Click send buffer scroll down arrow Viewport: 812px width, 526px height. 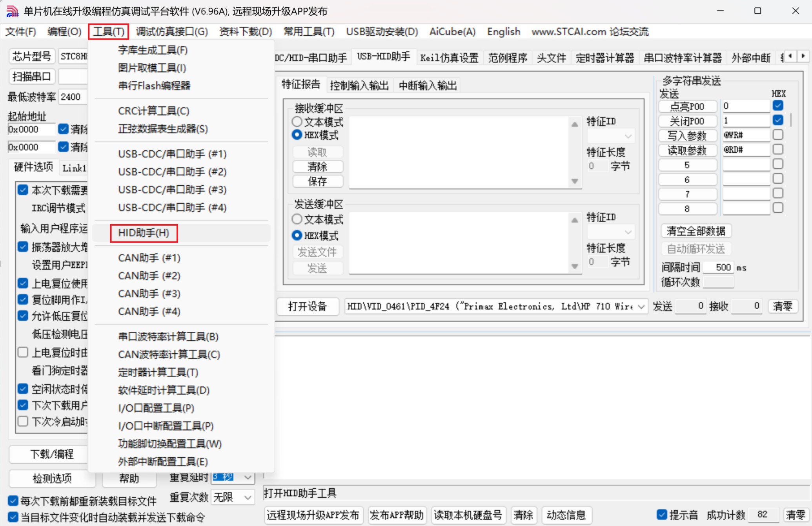(575, 267)
